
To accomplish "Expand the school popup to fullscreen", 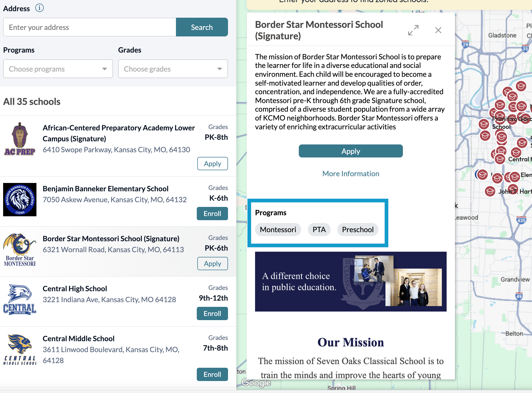I will [x=413, y=30].
